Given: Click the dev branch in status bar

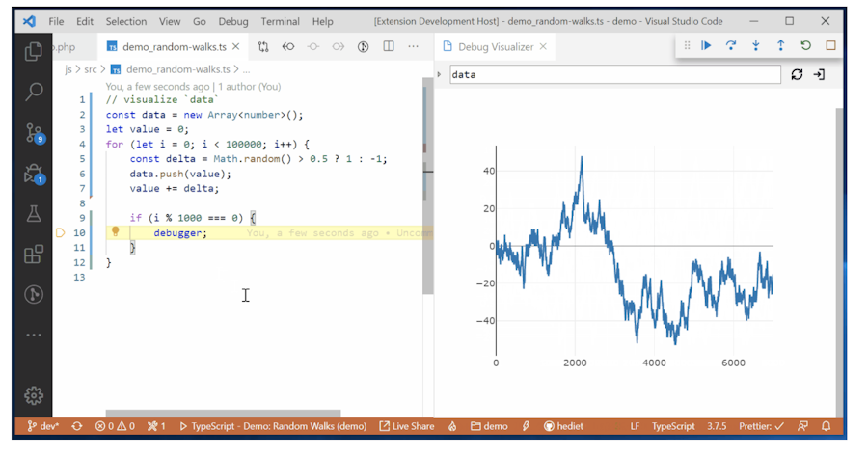Looking at the screenshot, I should (x=43, y=426).
